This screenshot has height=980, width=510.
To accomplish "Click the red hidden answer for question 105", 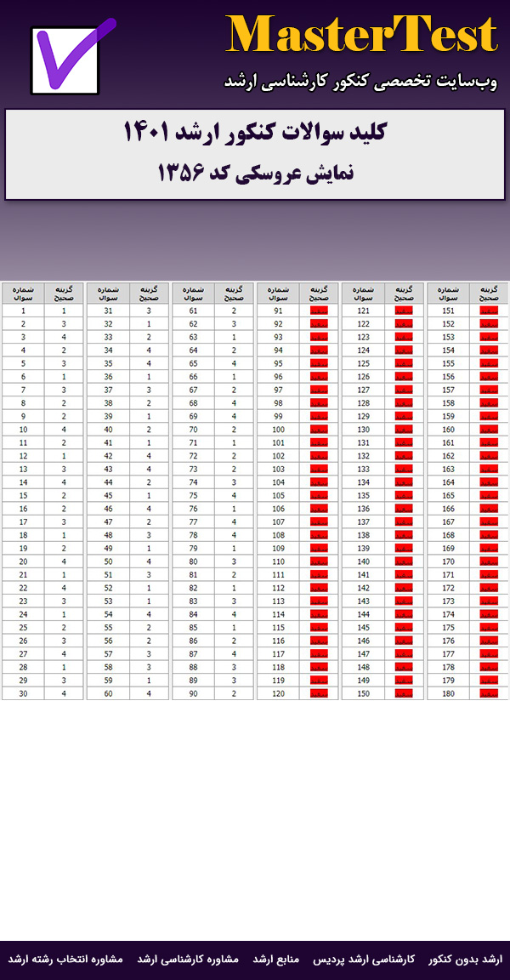I will 319,495.
